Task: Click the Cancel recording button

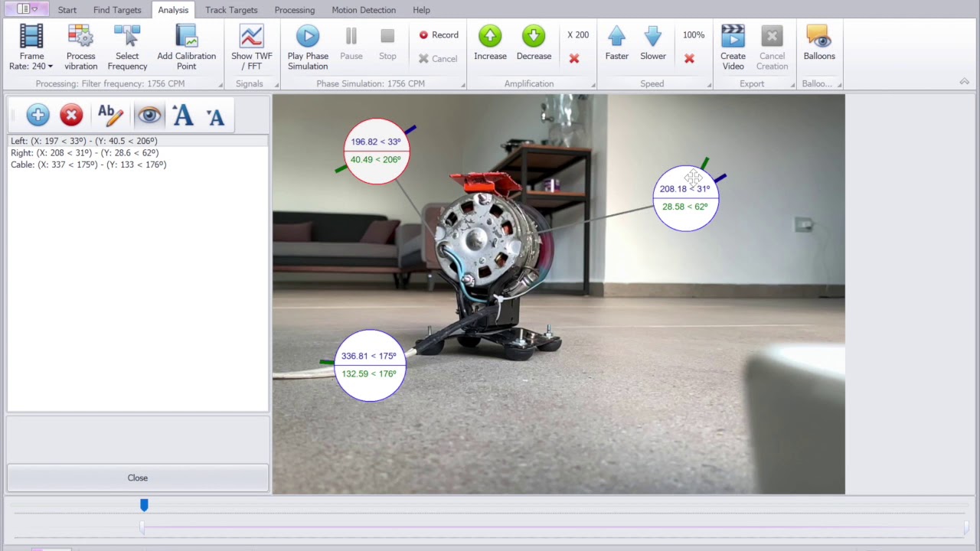Action: click(438, 59)
